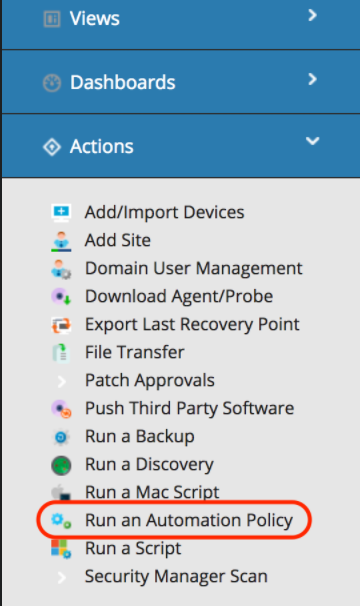The height and width of the screenshot is (606, 360).
Task: Click the File Transfer document icon
Action: point(61,353)
